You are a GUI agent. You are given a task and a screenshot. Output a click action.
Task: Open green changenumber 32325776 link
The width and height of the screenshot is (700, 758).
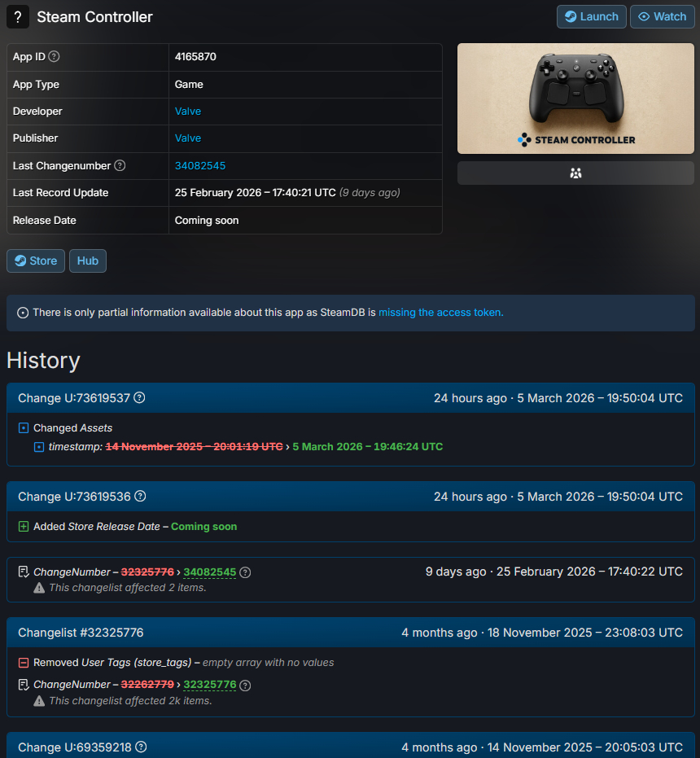[x=210, y=685]
